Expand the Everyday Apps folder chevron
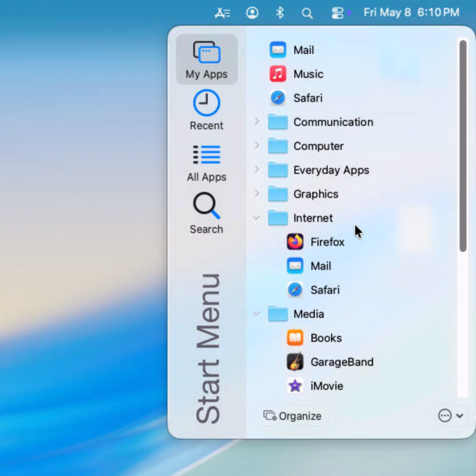The image size is (476, 476). point(257,169)
